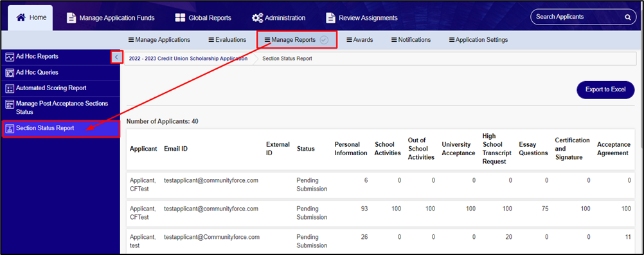This screenshot has width=644, height=255.
Task: Click the Review Assignments document icon
Action: pyautogui.click(x=330, y=17)
